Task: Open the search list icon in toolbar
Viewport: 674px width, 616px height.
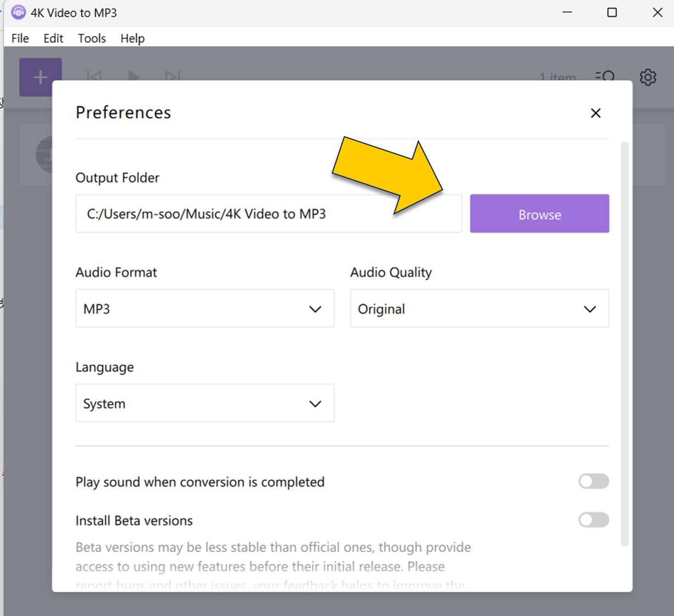Action: (x=606, y=76)
